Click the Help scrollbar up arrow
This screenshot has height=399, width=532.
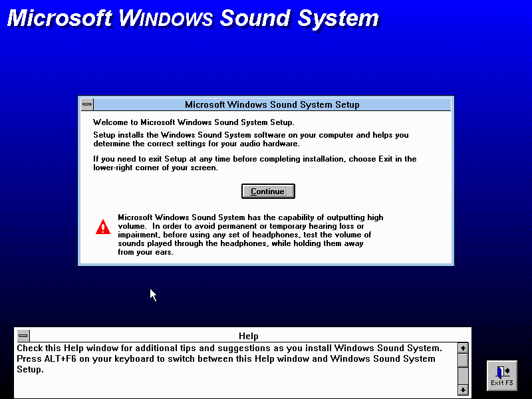(463, 348)
